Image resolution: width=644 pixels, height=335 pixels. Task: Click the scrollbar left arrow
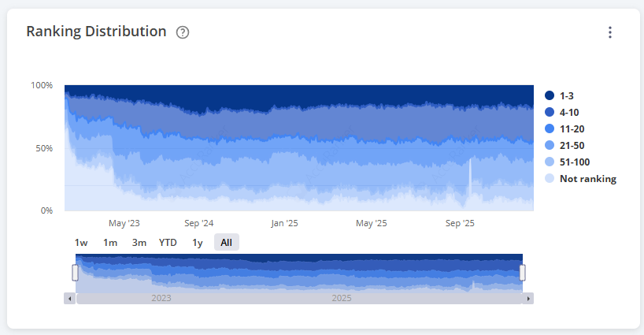[x=70, y=299]
